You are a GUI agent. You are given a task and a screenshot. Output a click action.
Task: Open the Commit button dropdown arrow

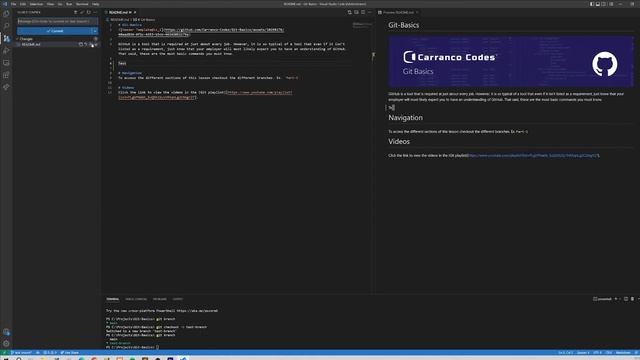pos(95,31)
